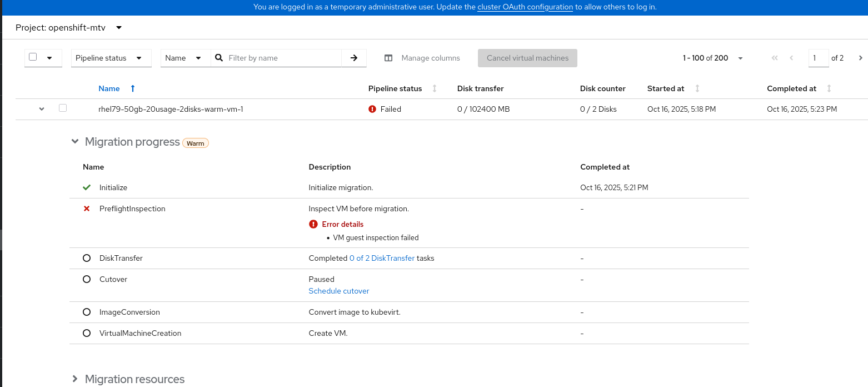Open the cluster OAuth configuration link

(x=525, y=7)
